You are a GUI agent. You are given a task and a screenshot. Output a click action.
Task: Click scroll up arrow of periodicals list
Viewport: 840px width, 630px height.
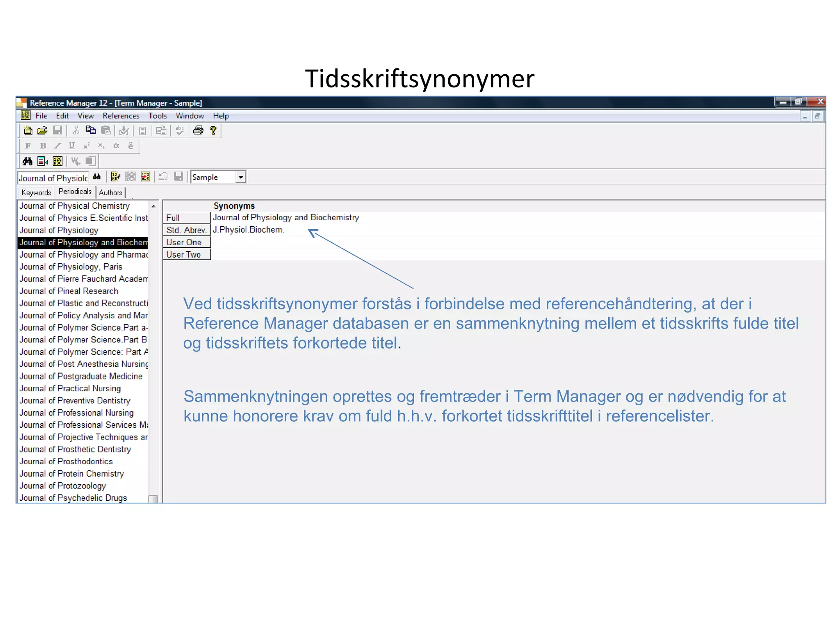[153, 206]
